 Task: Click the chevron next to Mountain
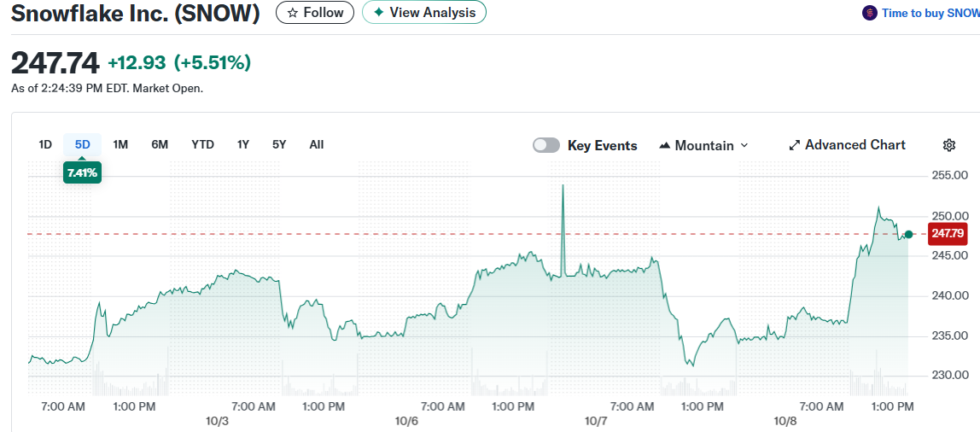point(744,145)
